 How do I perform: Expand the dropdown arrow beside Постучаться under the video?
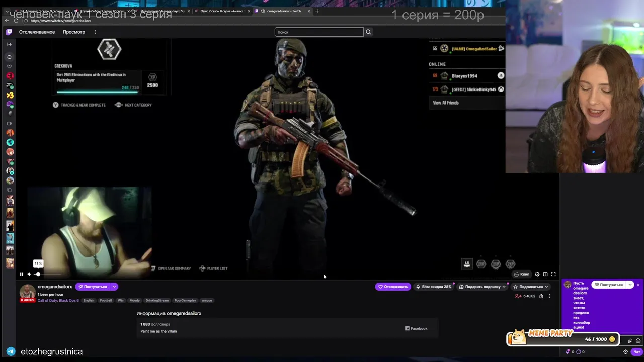(115, 287)
